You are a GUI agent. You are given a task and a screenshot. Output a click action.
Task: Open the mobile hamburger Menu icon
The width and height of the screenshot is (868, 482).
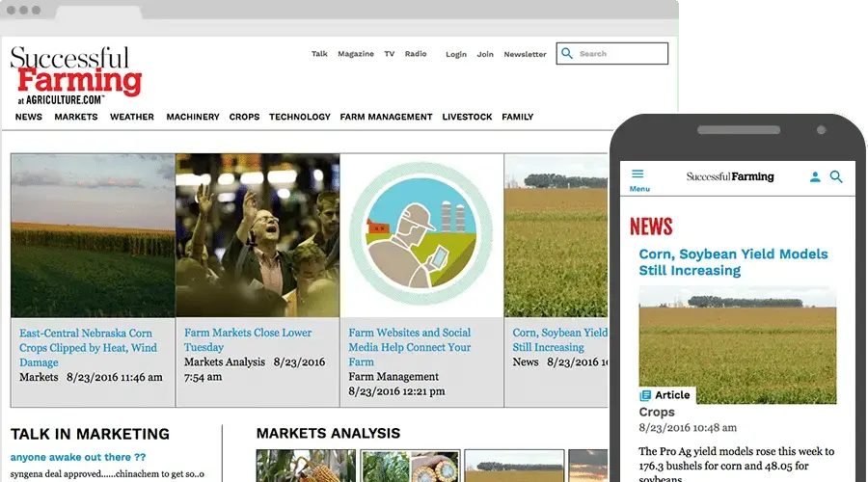(x=637, y=174)
